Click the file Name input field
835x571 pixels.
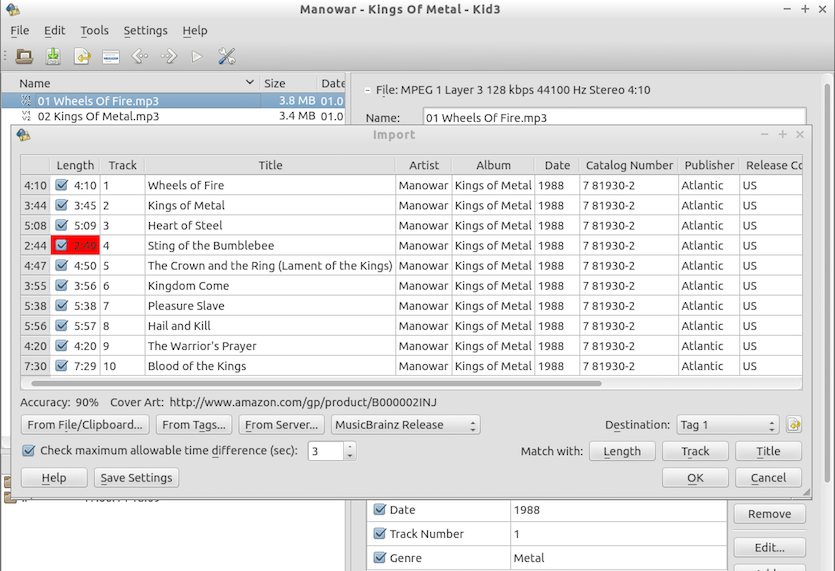(615, 118)
